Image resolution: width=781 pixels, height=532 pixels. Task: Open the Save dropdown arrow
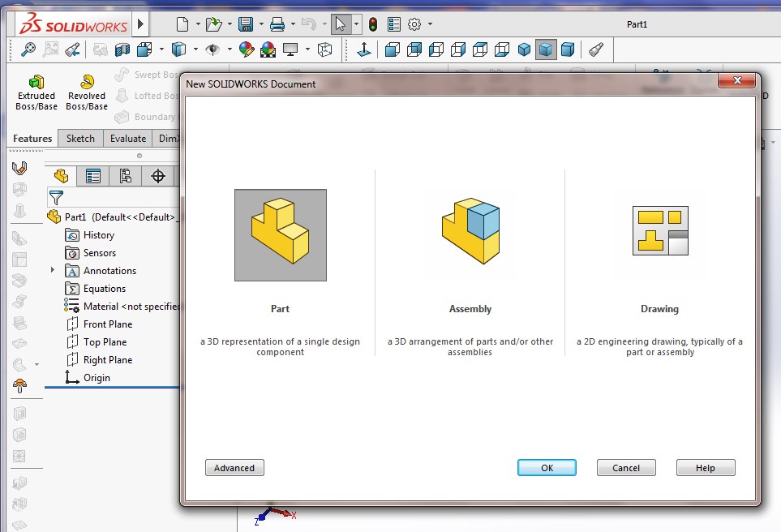[261, 24]
